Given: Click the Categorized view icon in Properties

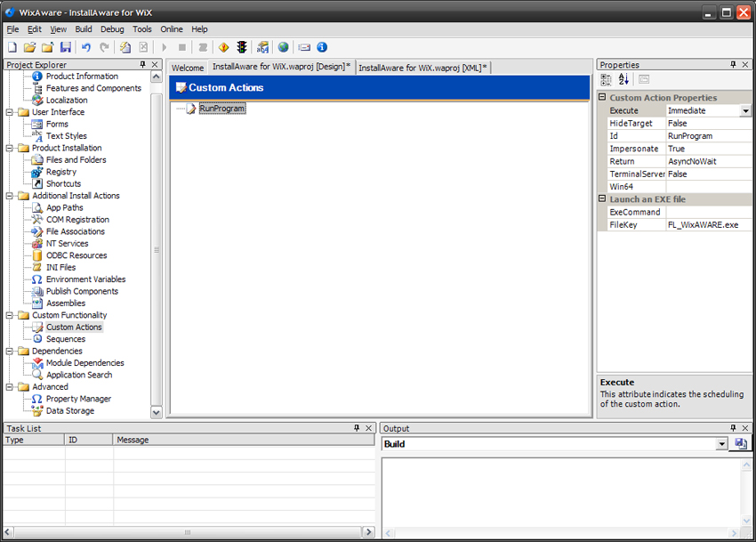Looking at the screenshot, I should coord(606,79).
